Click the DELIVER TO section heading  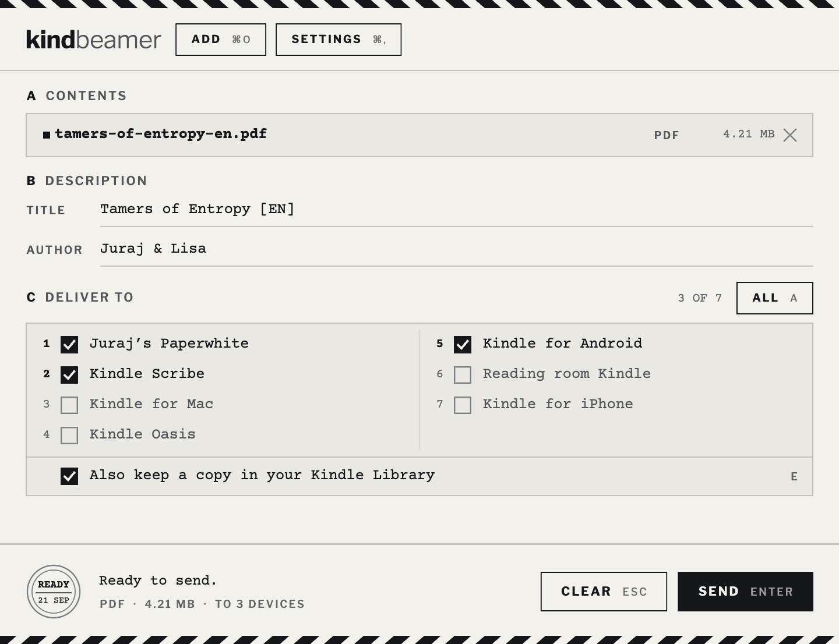pos(89,297)
